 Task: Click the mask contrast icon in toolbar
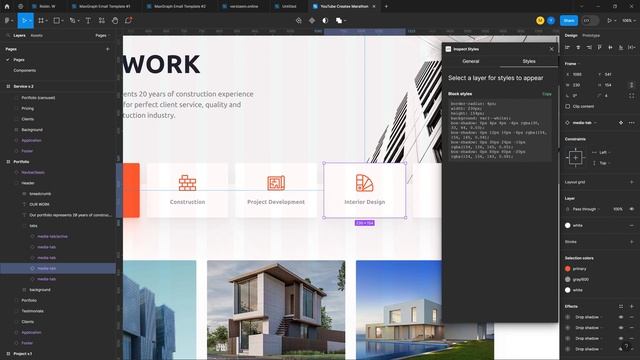pyautogui.click(x=325, y=20)
